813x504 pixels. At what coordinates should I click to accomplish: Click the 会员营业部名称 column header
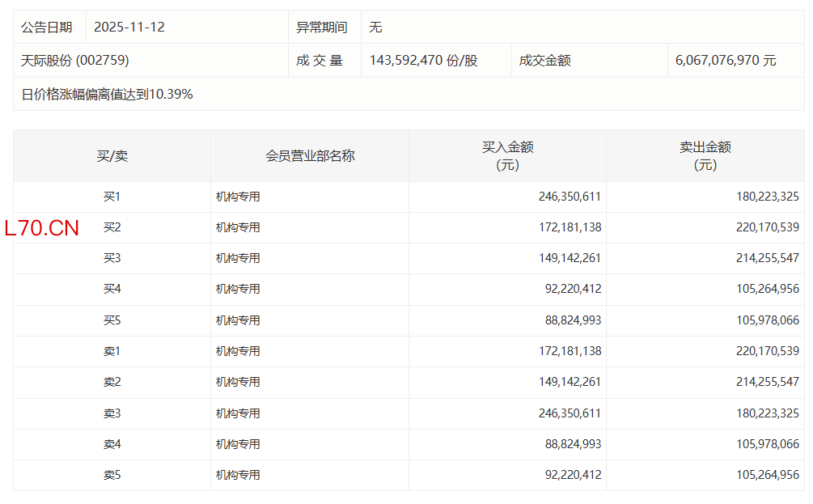[310, 156]
